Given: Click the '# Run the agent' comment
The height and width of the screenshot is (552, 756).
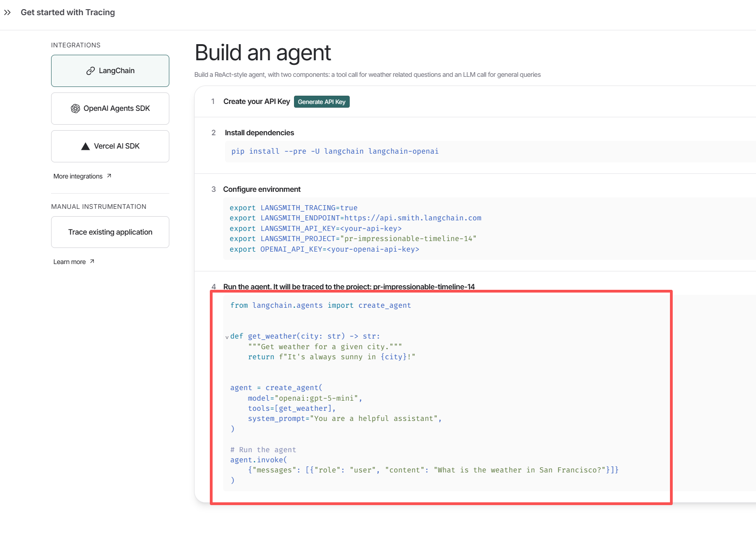Looking at the screenshot, I should pos(263,450).
